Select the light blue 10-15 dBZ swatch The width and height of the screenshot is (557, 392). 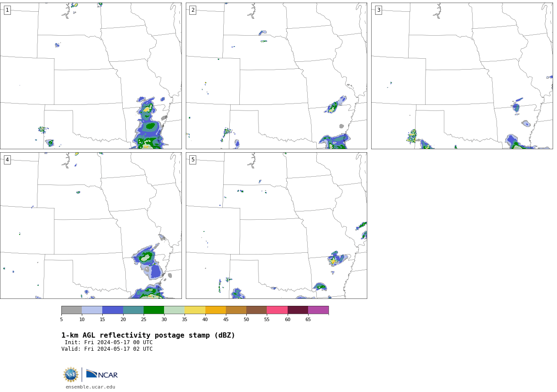tap(92, 310)
